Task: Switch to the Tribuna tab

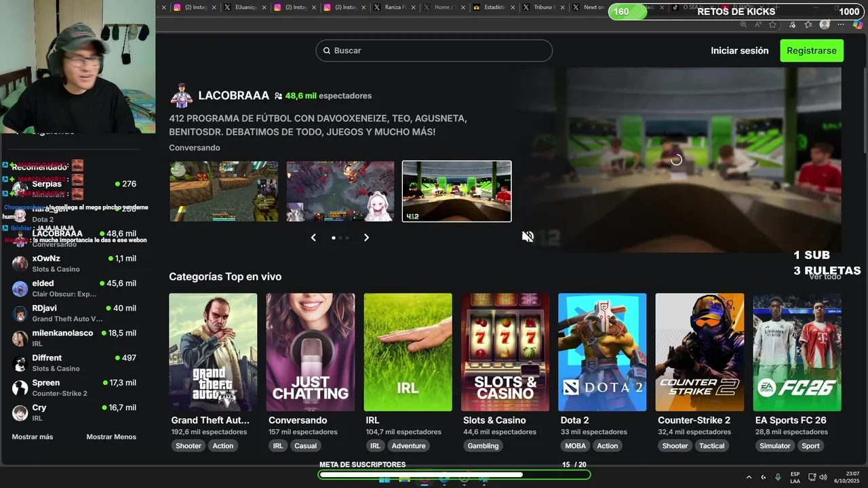Action: pyautogui.click(x=542, y=7)
